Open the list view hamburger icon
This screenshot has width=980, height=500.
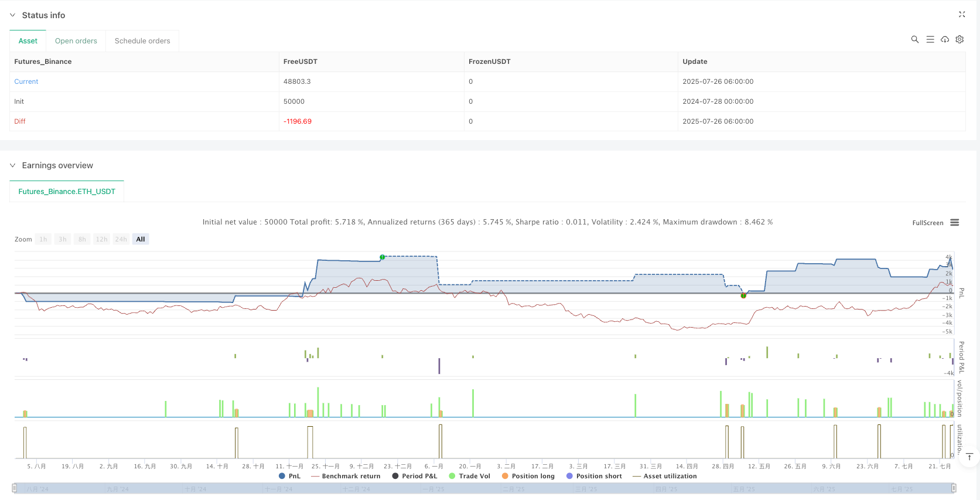(x=930, y=39)
